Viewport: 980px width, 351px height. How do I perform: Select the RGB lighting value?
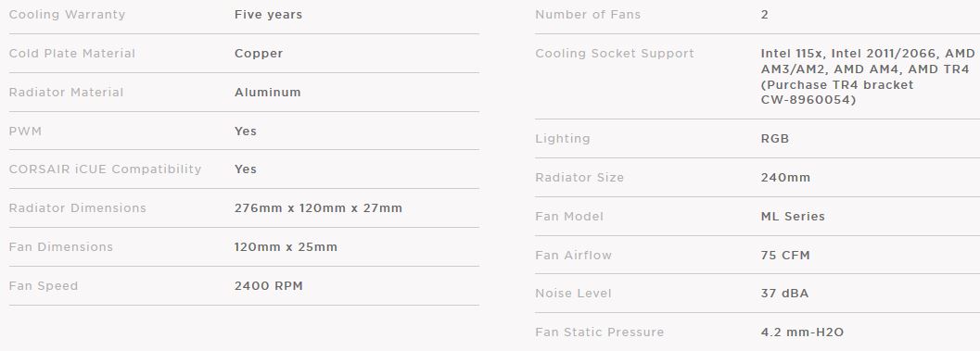click(x=775, y=139)
